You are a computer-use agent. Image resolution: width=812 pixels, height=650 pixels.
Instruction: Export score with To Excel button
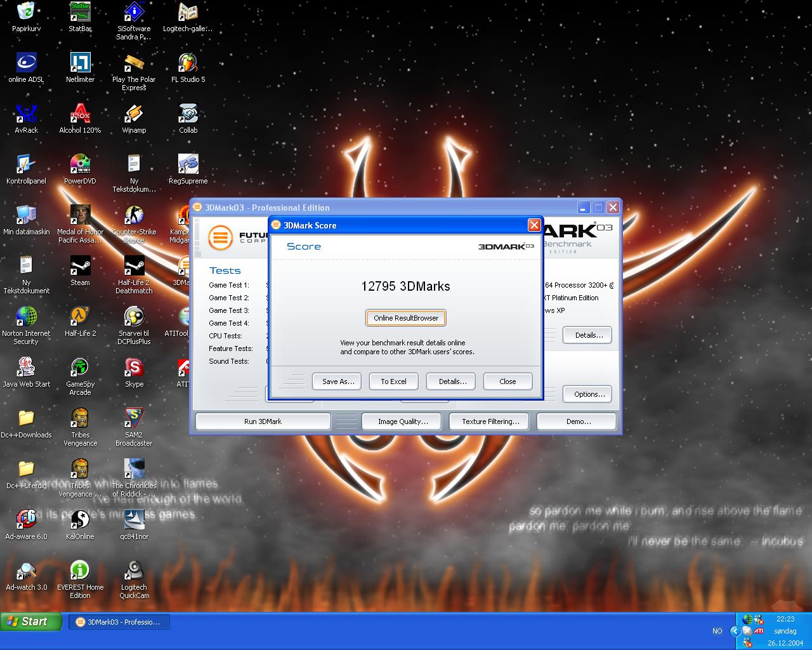[393, 381]
